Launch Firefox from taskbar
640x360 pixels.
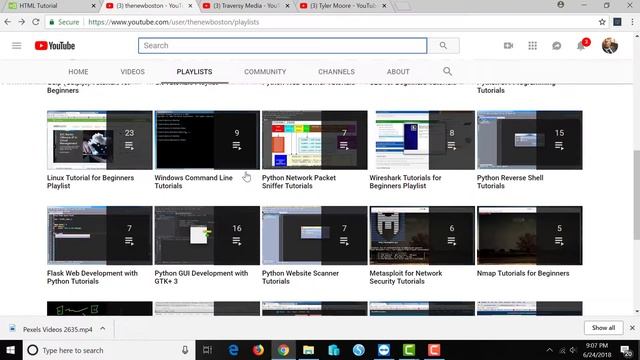(x=258, y=350)
